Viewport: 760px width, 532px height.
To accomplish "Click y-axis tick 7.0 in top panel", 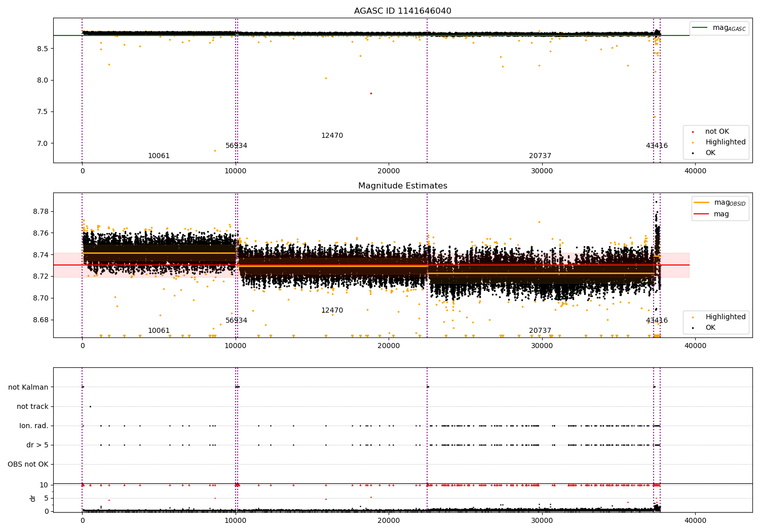I will tap(43, 143).
